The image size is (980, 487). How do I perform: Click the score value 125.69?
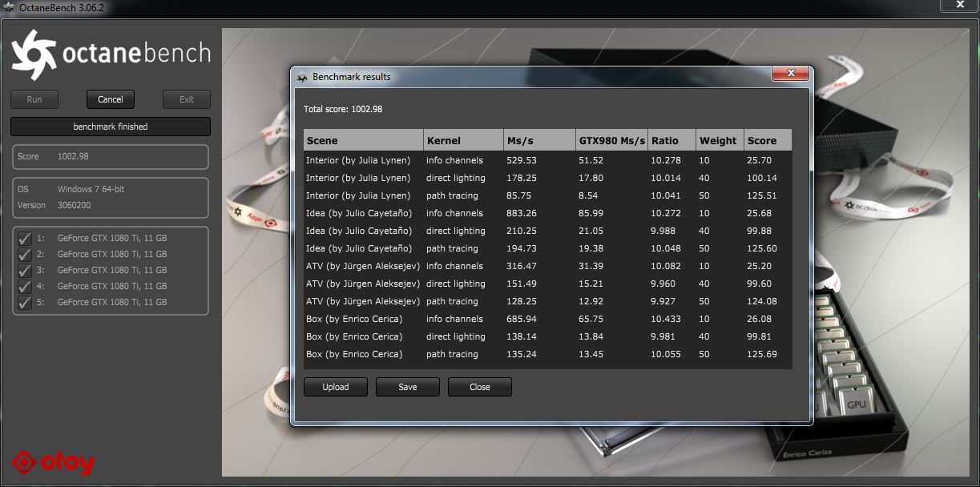[x=763, y=354]
